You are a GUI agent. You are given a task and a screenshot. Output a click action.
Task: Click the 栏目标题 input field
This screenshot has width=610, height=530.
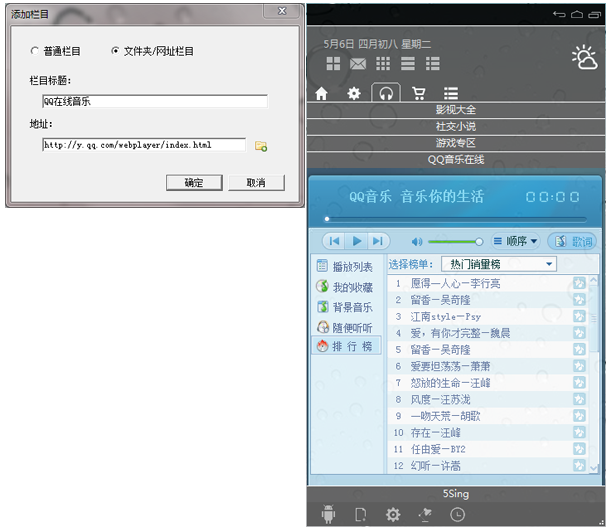(154, 102)
